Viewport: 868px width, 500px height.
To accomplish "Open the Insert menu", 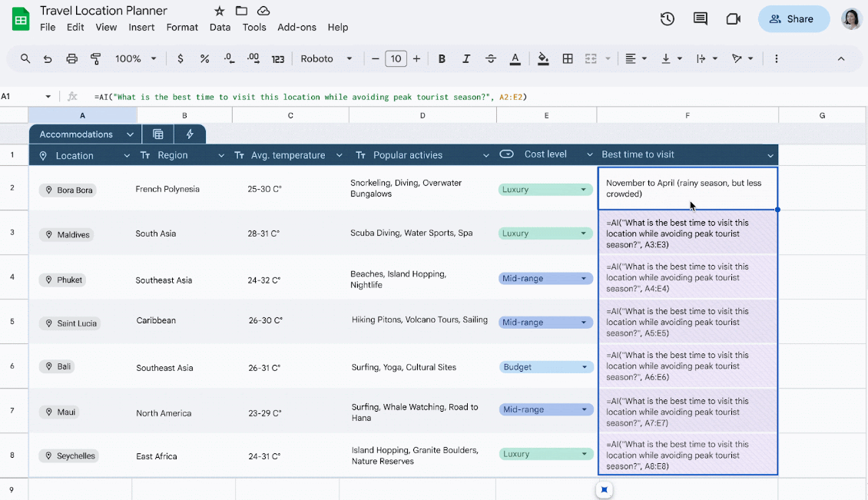I will (x=141, y=27).
